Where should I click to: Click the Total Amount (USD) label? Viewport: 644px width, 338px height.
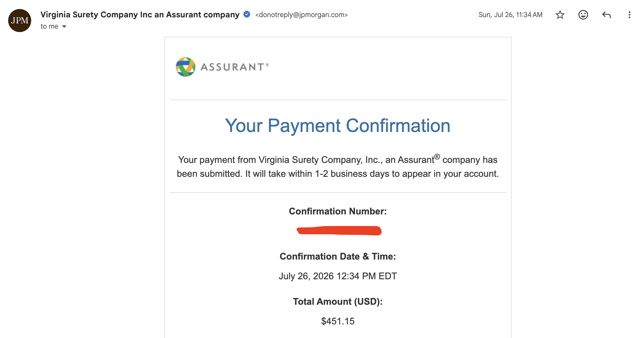338,302
